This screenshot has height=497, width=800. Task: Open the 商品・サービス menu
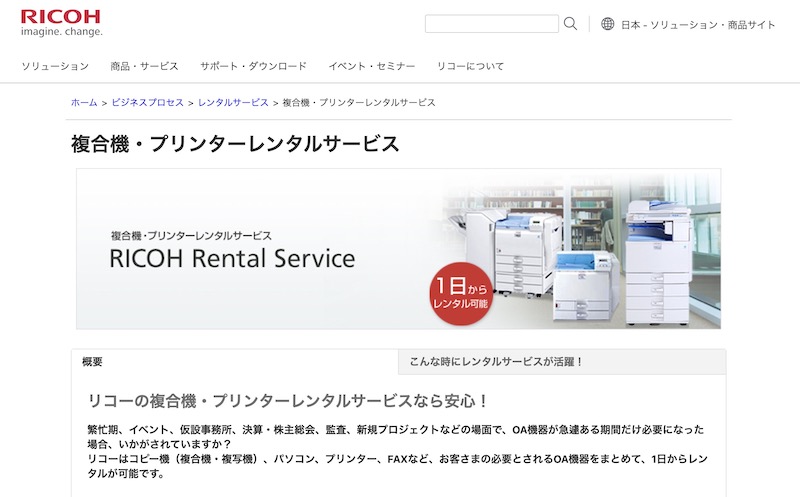[144, 66]
